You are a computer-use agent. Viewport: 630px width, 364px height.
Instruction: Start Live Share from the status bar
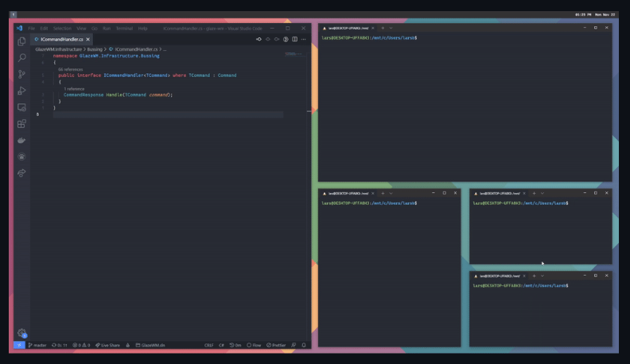(x=107, y=345)
